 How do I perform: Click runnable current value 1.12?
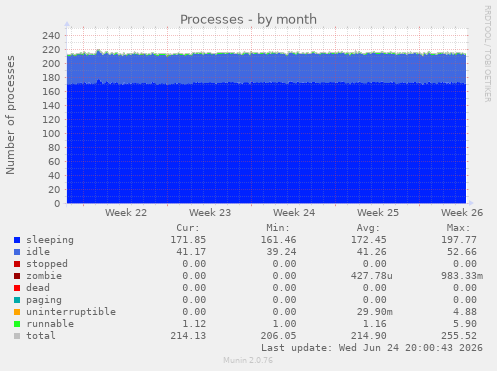(x=194, y=324)
